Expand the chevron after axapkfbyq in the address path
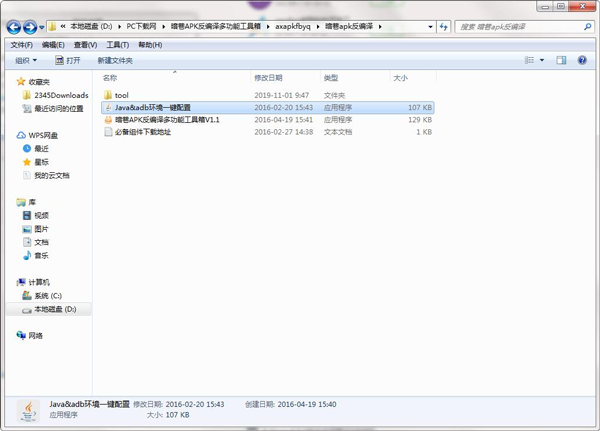600x431 pixels. coord(318,26)
